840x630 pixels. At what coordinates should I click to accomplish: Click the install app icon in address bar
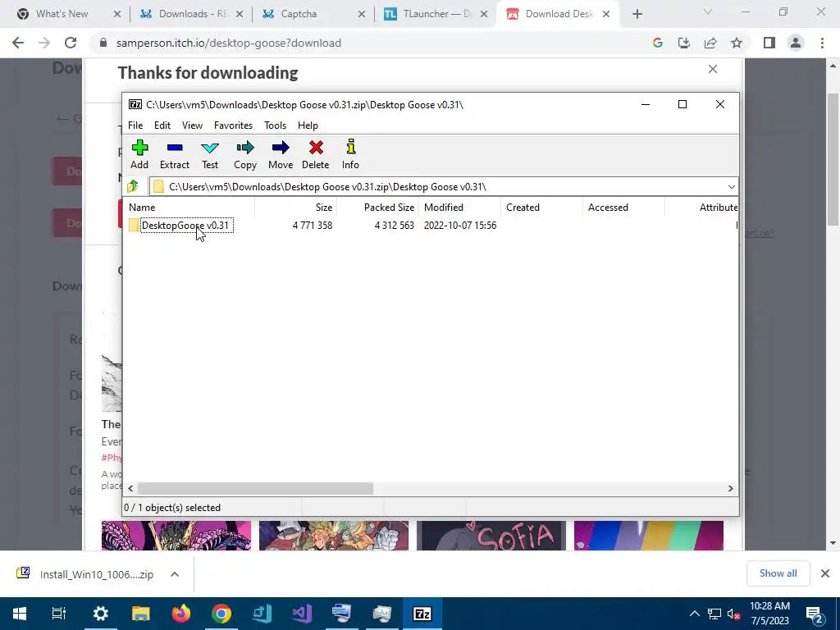[684, 43]
